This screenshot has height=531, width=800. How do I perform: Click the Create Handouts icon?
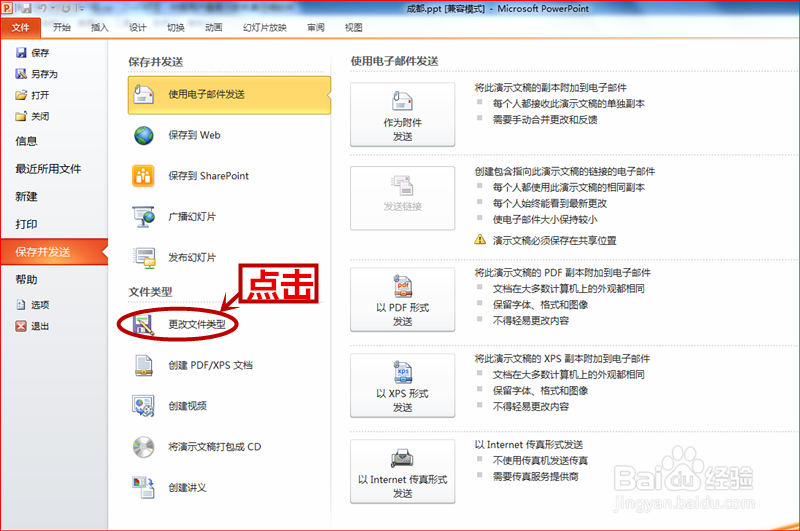tap(143, 488)
